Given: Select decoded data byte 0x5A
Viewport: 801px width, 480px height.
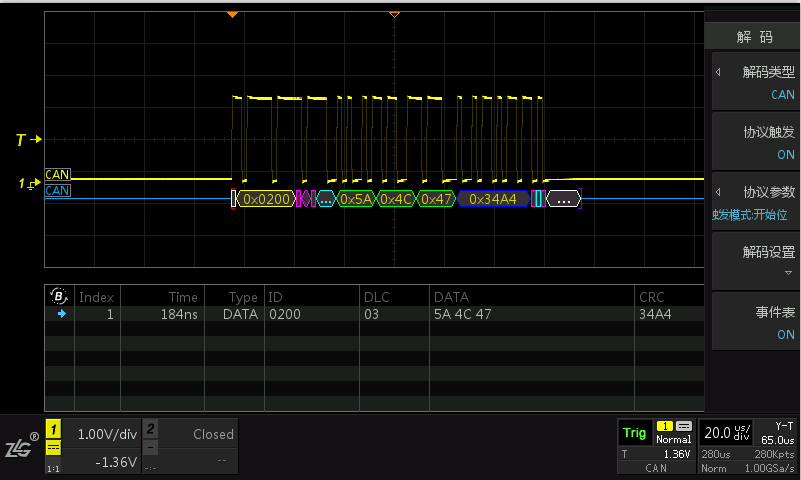Looking at the screenshot, I should click(356, 199).
